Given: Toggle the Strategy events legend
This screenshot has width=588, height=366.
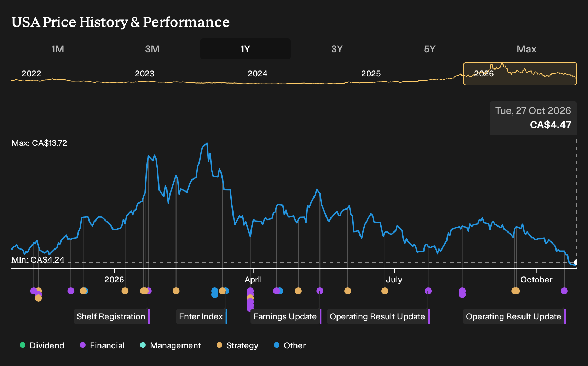Looking at the screenshot, I should tap(237, 345).
